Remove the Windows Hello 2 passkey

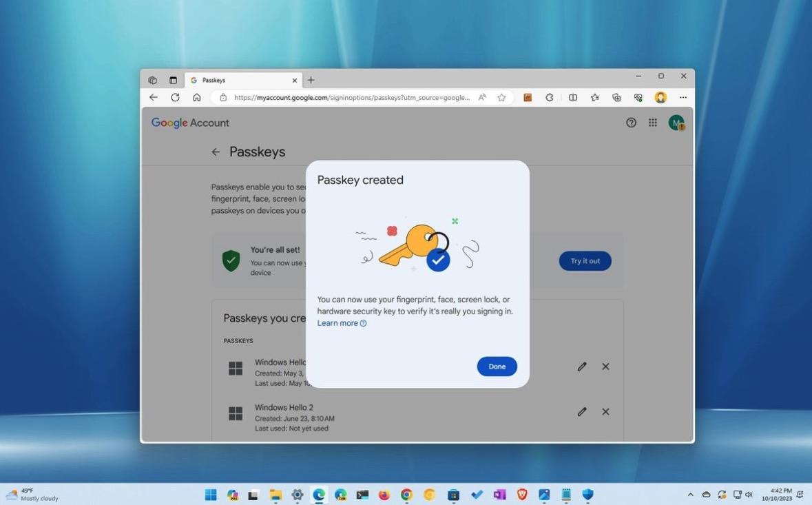click(x=605, y=412)
